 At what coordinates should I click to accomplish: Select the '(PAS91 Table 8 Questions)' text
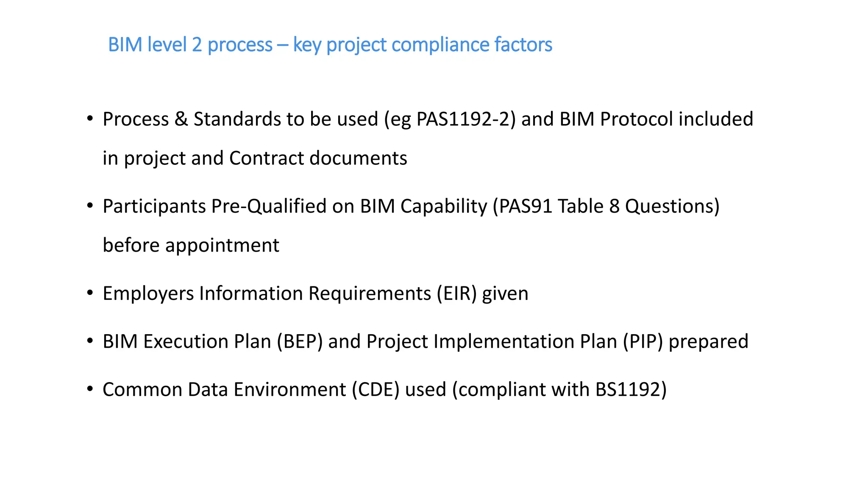(606, 206)
